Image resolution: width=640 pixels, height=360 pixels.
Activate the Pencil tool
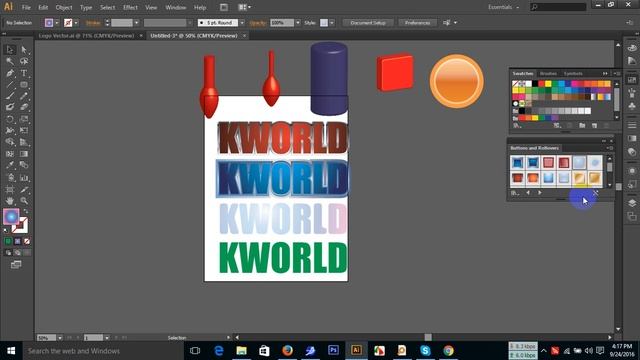coord(24,96)
